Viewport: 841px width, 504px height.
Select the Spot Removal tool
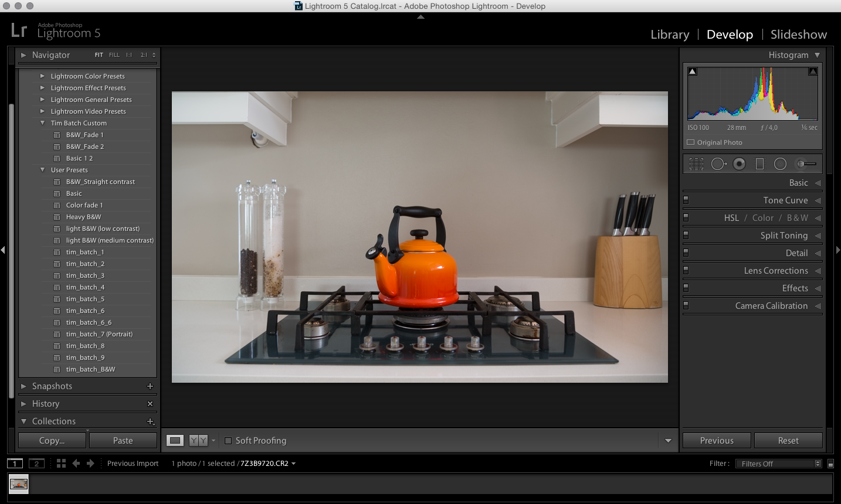tap(718, 164)
